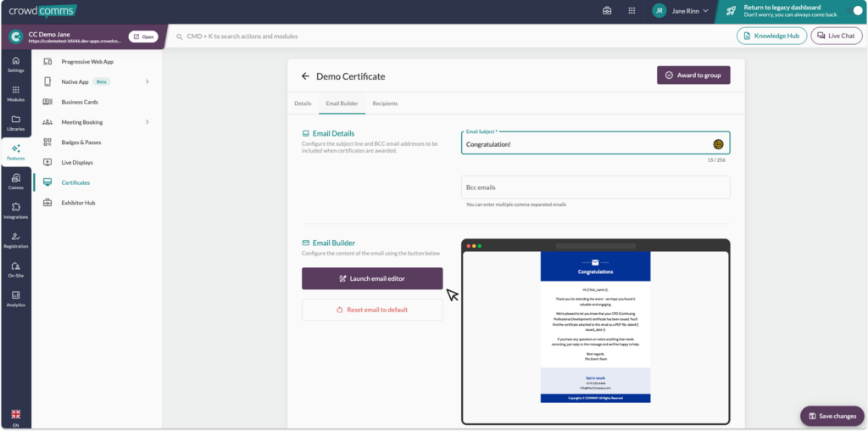
Task: Open Comms in the left rail
Action: pos(15,182)
